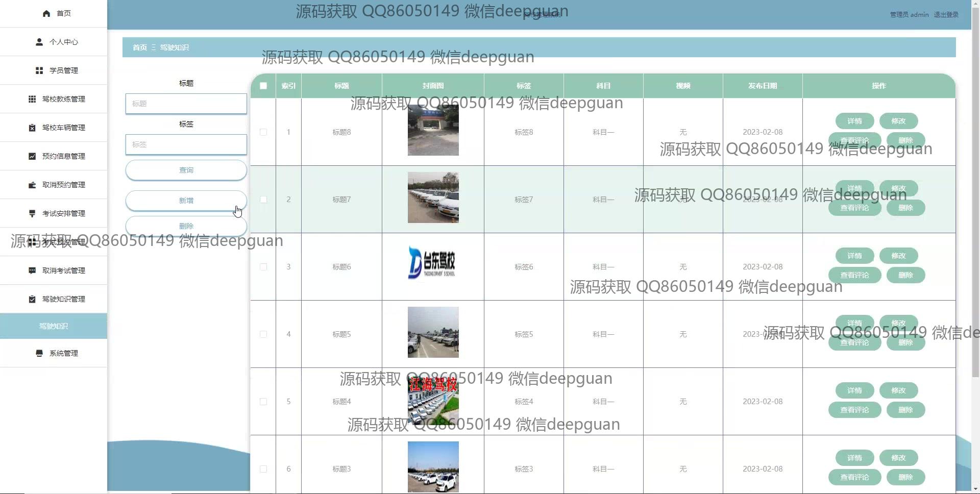Select 驾驶知识 submenu item
This screenshot has height=494, width=980.
pos(54,326)
